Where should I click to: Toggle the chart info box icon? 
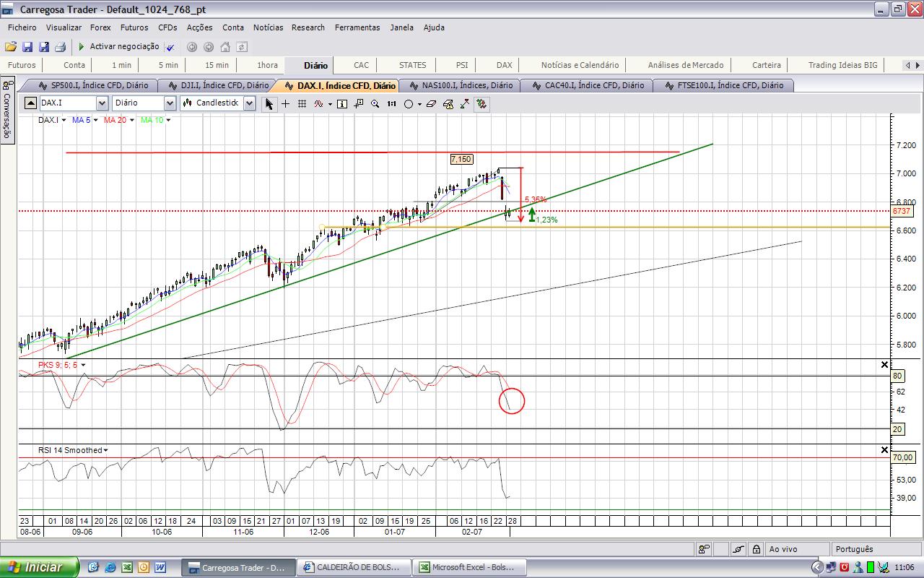342,104
